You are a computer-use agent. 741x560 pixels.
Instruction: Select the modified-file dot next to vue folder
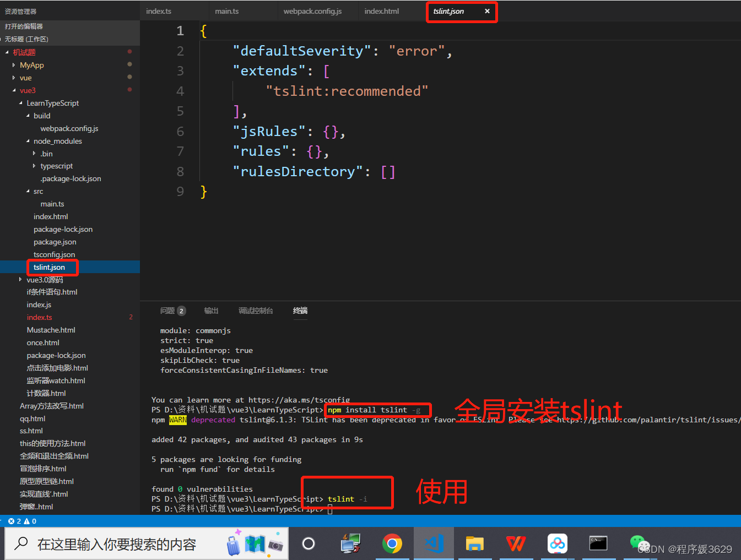[129, 77]
